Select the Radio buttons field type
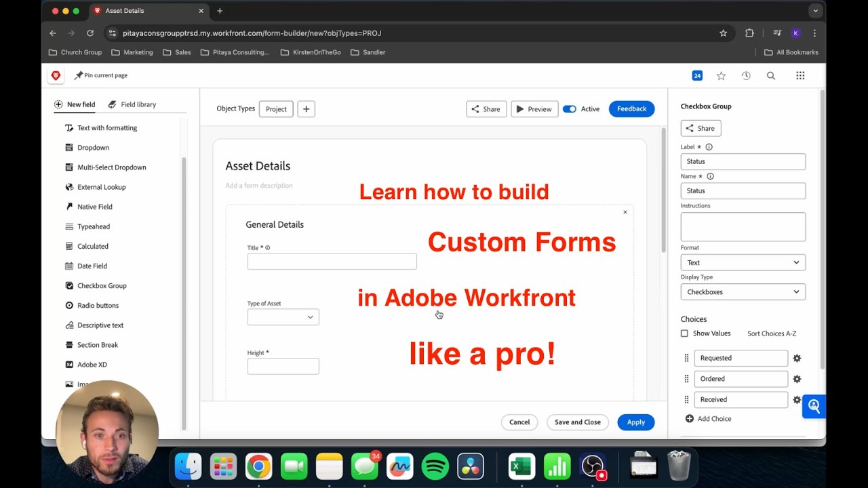Viewport: 868px width, 488px height. [92, 305]
